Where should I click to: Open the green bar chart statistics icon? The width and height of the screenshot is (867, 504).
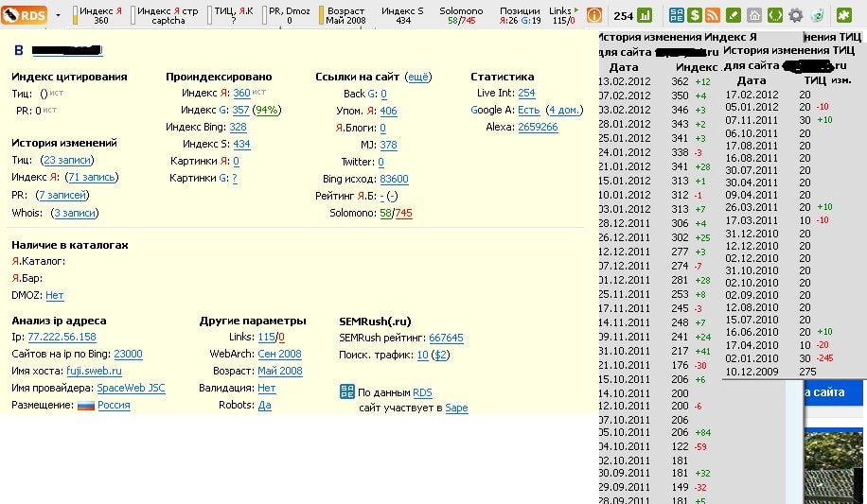tap(645, 15)
